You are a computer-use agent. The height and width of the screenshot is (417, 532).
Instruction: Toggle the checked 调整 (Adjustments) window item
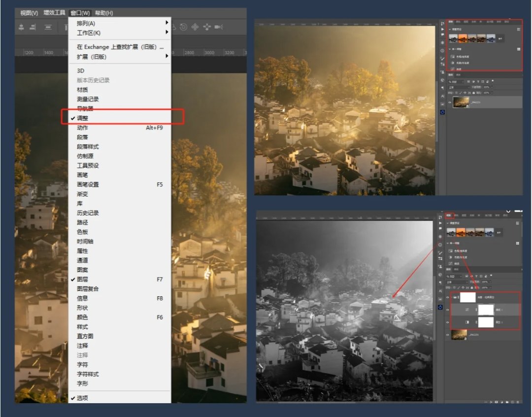[x=83, y=118]
